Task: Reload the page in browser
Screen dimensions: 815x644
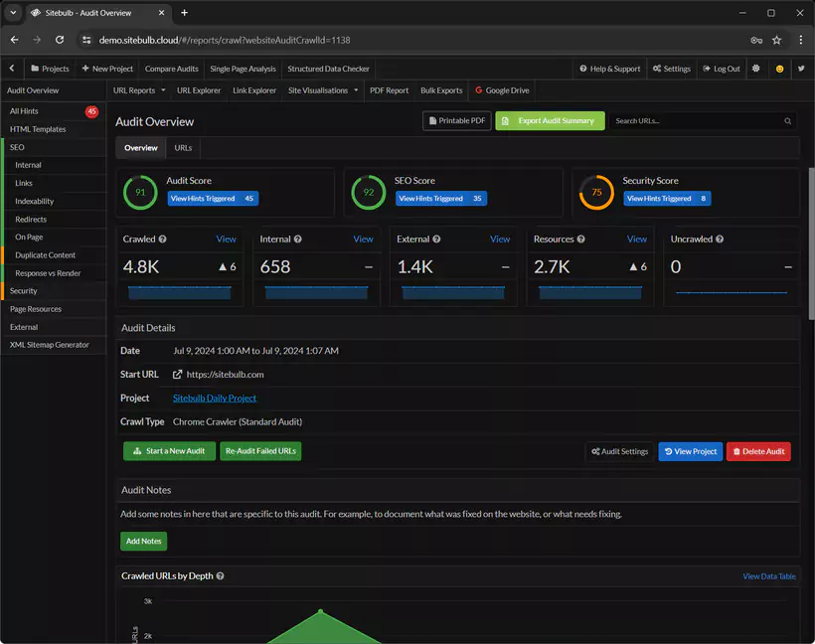Action: click(x=60, y=40)
